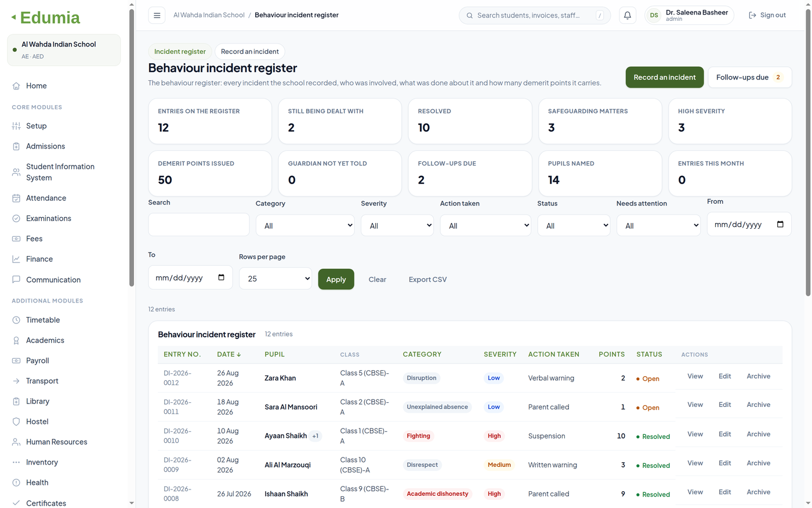Open the Category filter dropdown
812x508 pixels.
click(x=305, y=225)
